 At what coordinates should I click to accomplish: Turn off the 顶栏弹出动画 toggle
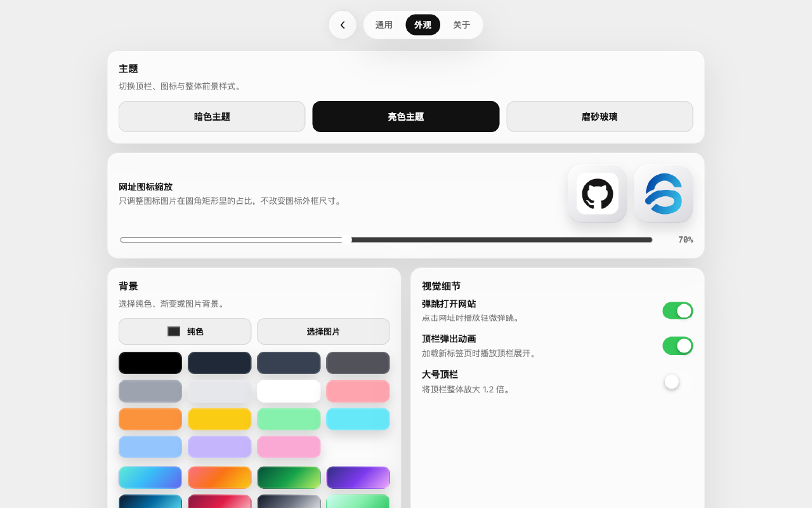coord(678,345)
